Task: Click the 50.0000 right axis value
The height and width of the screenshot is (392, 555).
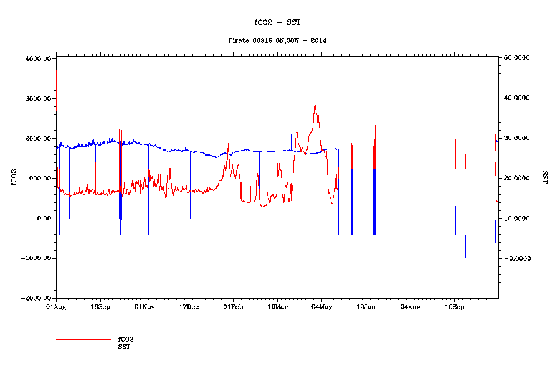Action: (x=516, y=58)
